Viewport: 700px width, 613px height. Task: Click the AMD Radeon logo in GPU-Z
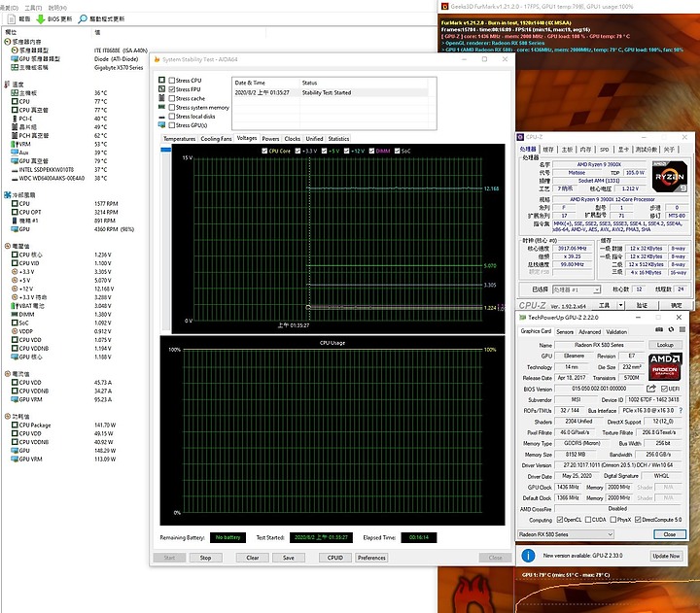(x=665, y=366)
